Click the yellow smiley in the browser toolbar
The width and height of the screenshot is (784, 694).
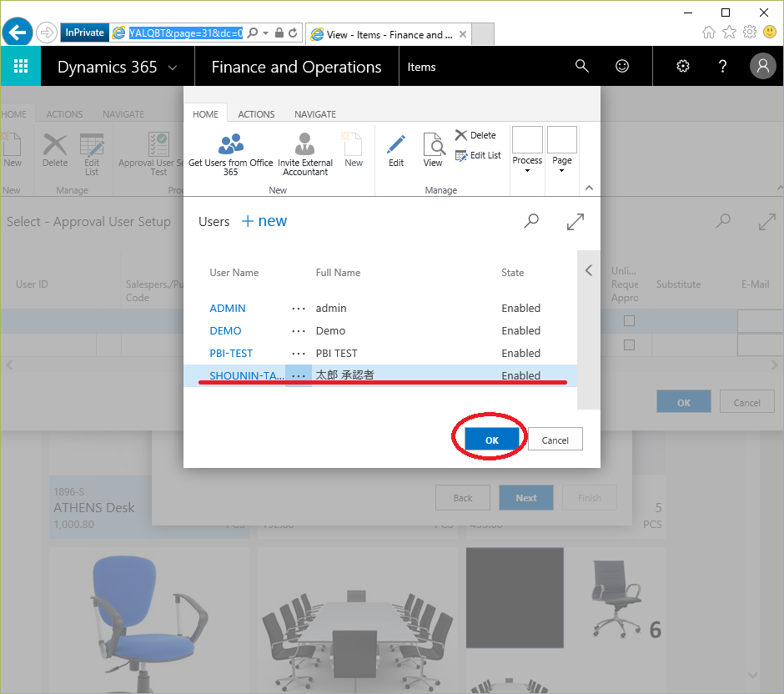770,33
